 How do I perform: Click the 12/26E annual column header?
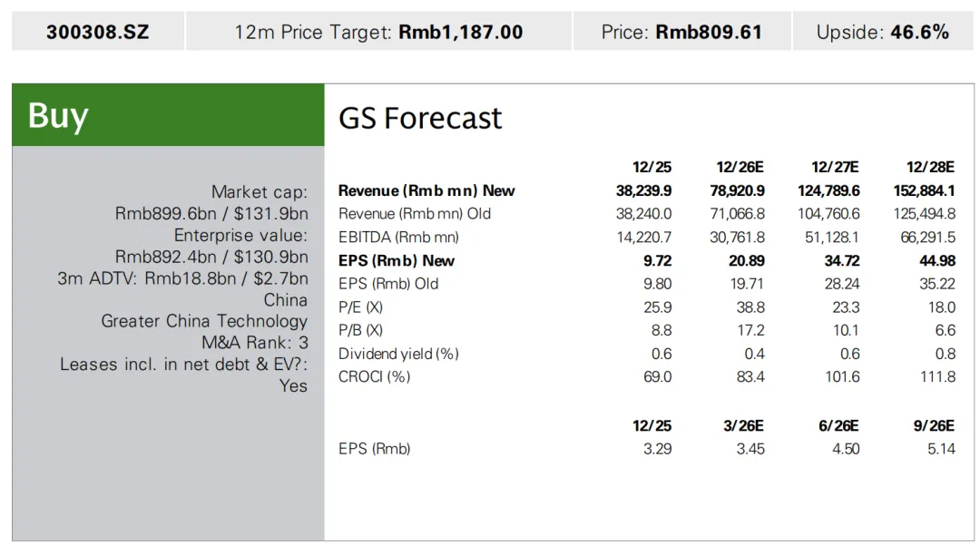coord(740,167)
